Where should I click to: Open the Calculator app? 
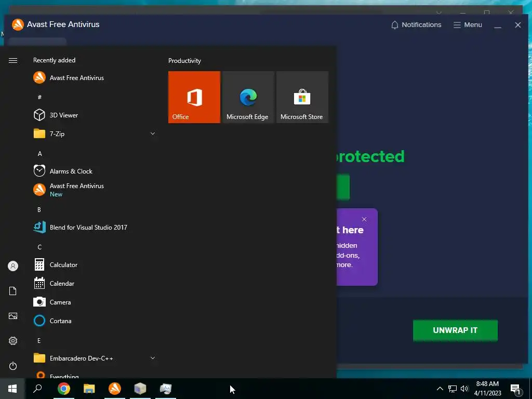95,264
